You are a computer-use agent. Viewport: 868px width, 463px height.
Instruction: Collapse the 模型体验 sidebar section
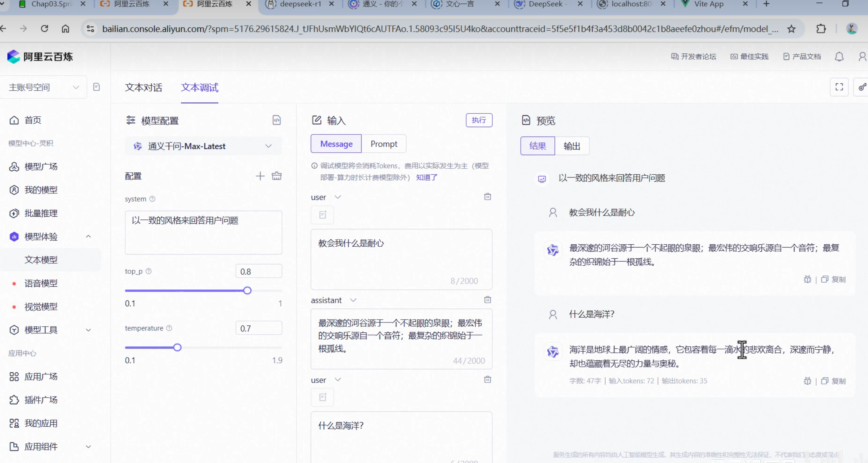click(x=88, y=237)
